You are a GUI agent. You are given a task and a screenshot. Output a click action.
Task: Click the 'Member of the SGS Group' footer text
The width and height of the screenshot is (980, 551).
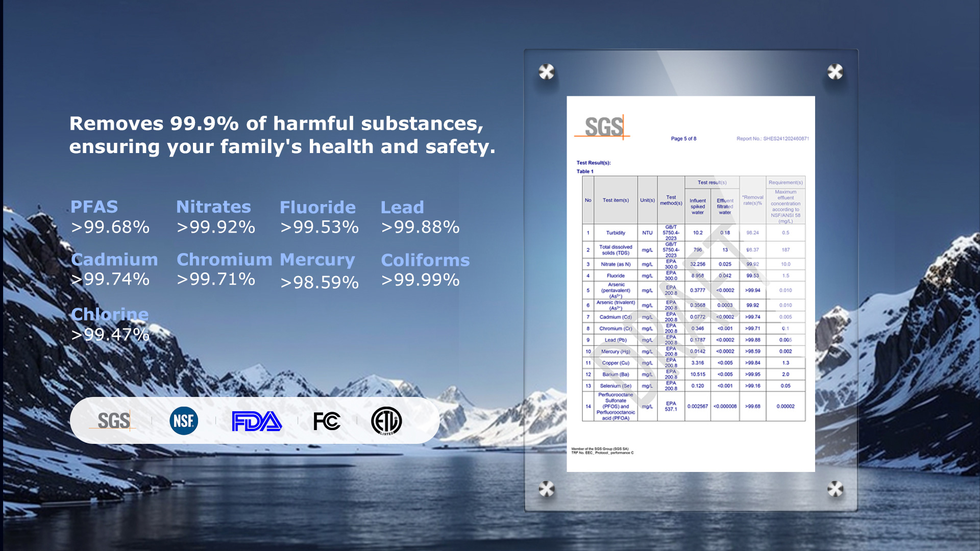[x=600, y=449]
